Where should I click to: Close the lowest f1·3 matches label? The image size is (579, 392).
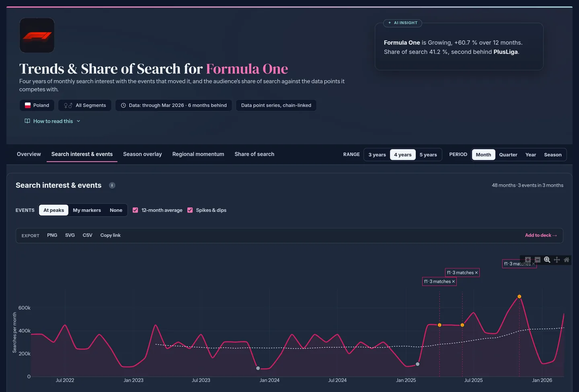click(x=453, y=281)
